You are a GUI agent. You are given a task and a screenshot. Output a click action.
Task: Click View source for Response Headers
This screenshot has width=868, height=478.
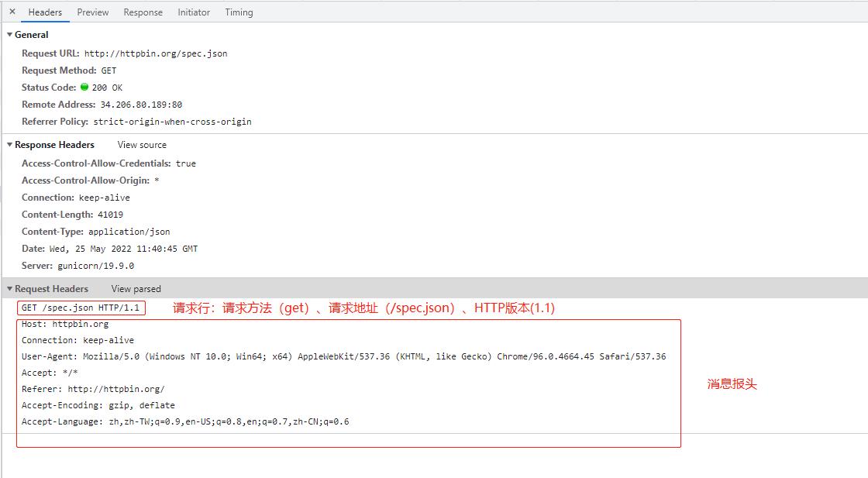click(x=141, y=145)
